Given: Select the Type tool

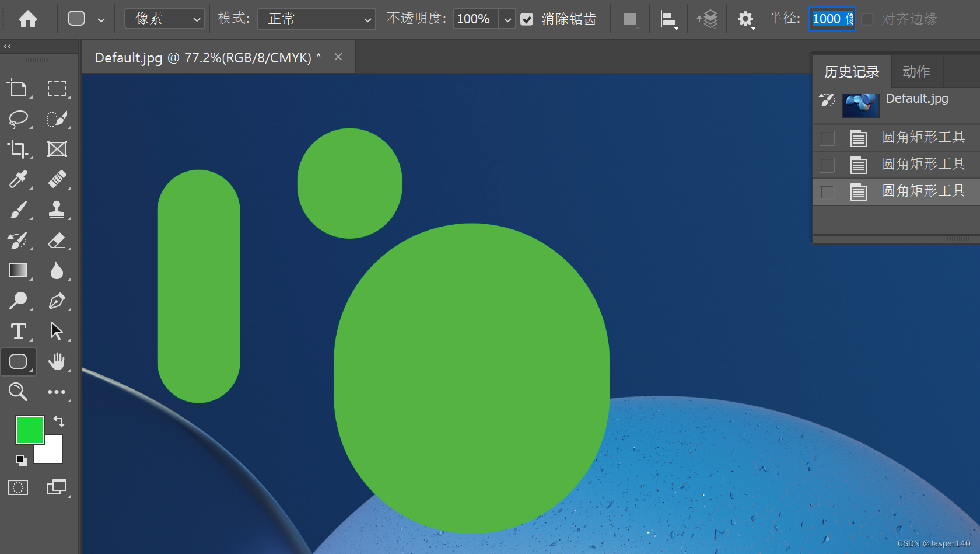Looking at the screenshot, I should tap(18, 331).
